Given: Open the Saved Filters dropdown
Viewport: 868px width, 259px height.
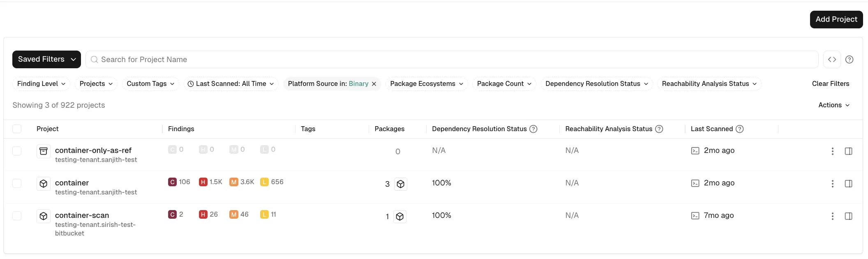Looking at the screenshot, I should [46, 59].
